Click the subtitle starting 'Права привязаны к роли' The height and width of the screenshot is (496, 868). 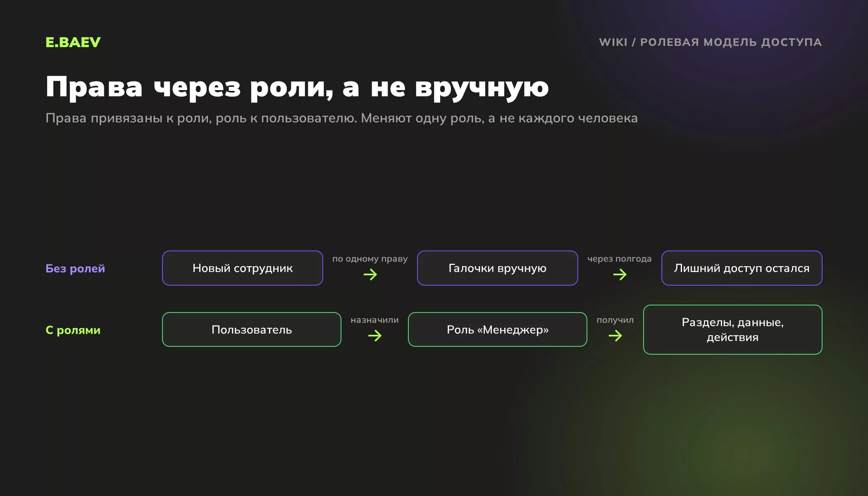pos(341,118)
